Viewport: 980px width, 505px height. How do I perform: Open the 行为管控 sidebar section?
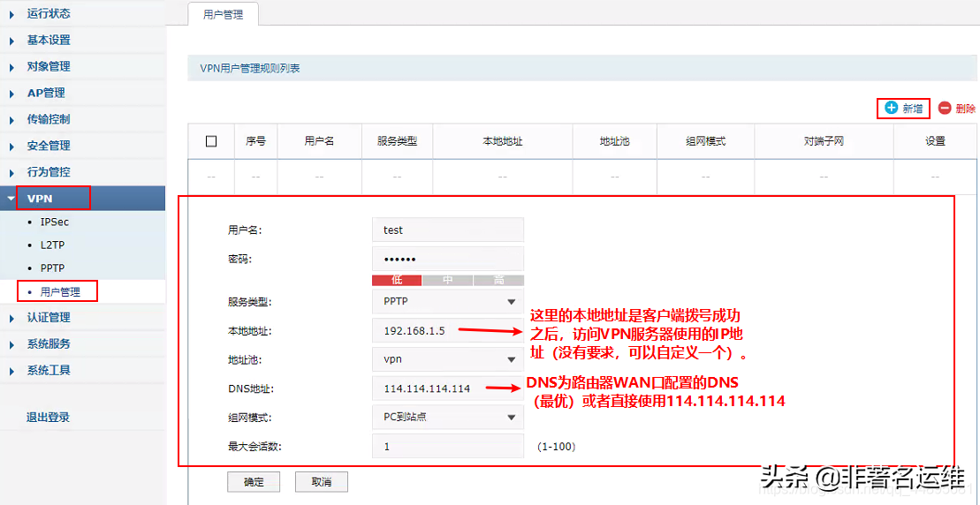point(48,171)
